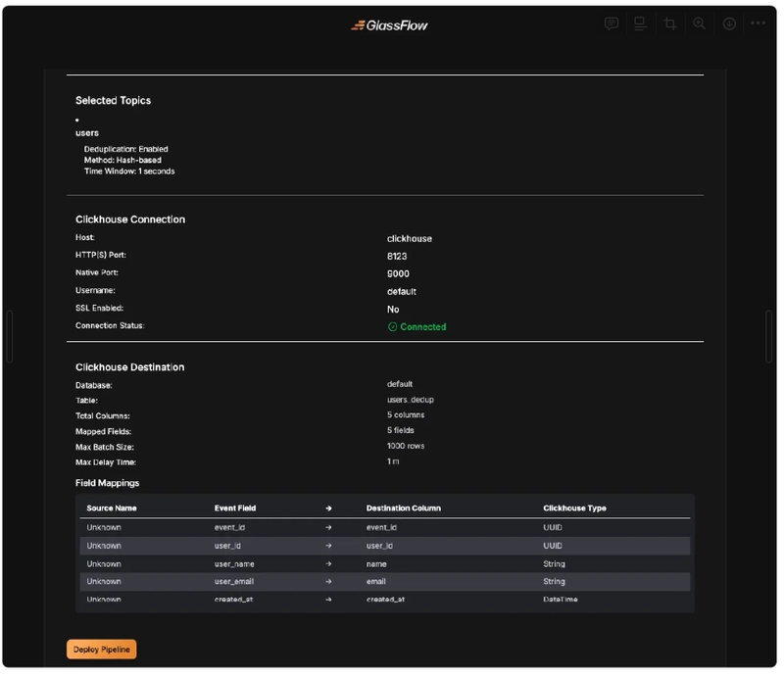Click the SSL Enabled value 'No'
Screen dimensions: 784x676
(393, 309)
